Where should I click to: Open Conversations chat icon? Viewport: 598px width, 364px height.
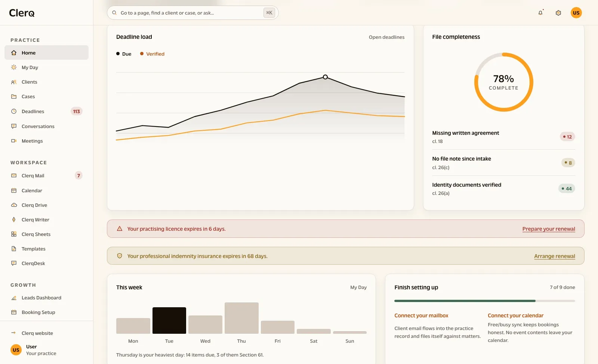tap(14, 126)
